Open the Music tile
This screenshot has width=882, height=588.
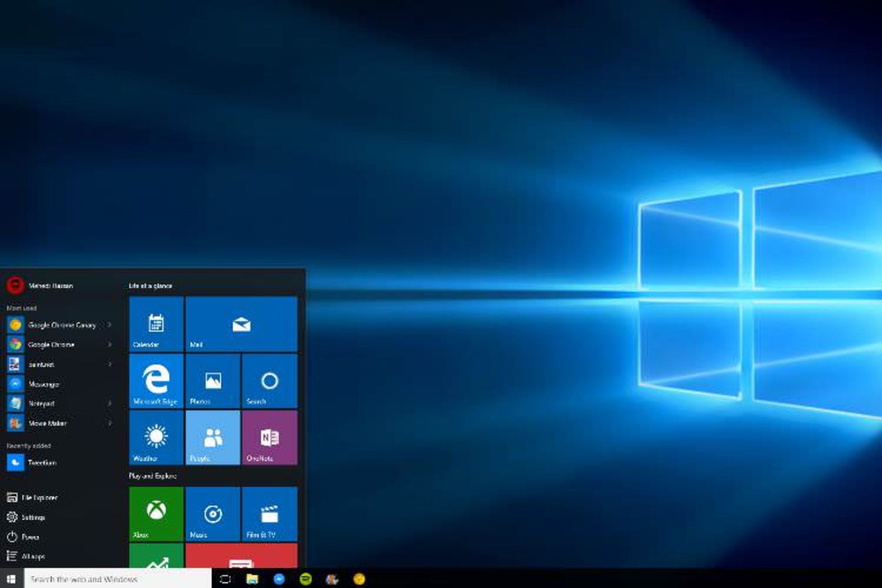[213, 514]
